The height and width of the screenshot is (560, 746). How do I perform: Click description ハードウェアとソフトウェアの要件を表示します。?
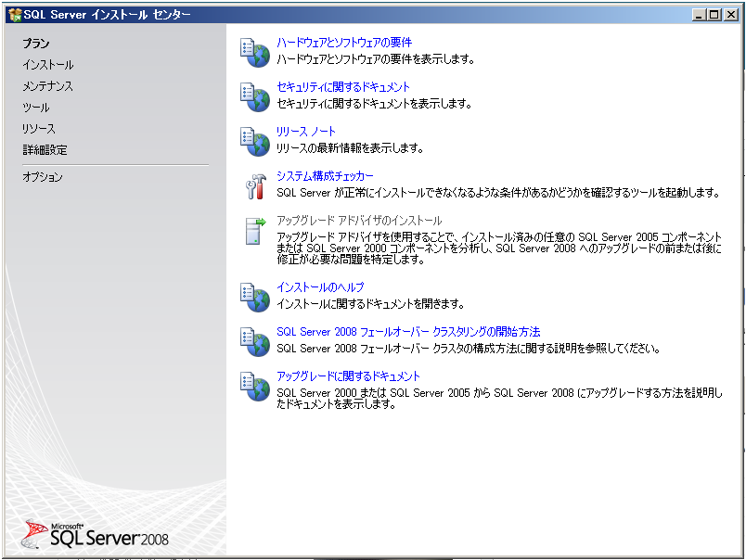click(x=376, y=59)
